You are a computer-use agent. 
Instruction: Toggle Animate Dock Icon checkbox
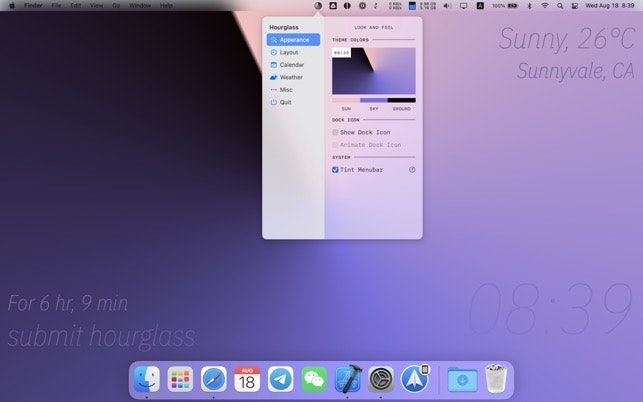pyautogui.click(x=335, y=145)
